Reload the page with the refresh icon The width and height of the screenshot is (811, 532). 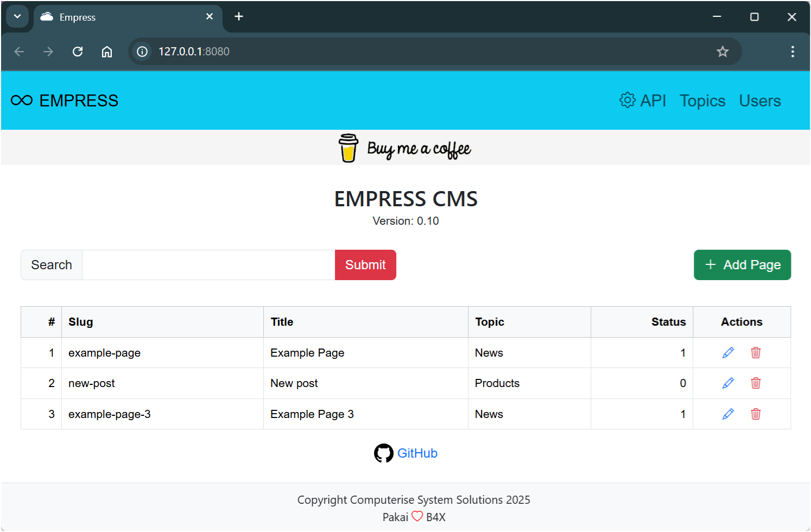78,51
